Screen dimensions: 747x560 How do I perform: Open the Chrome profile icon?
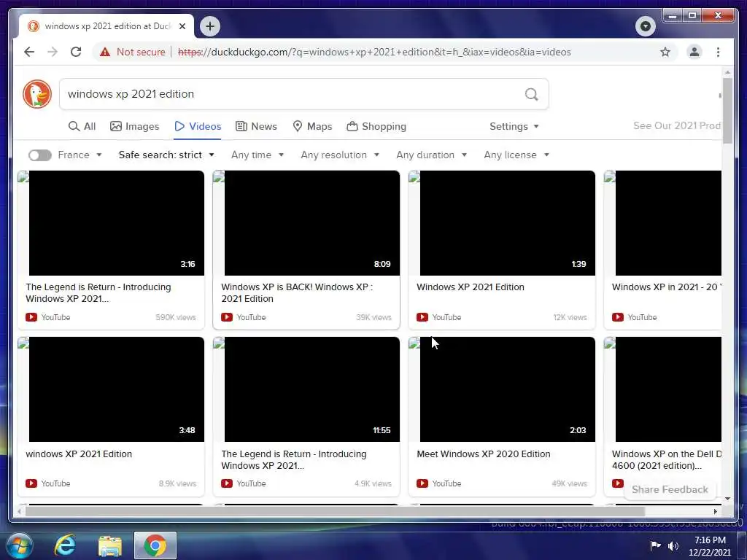tap(694, 52)
